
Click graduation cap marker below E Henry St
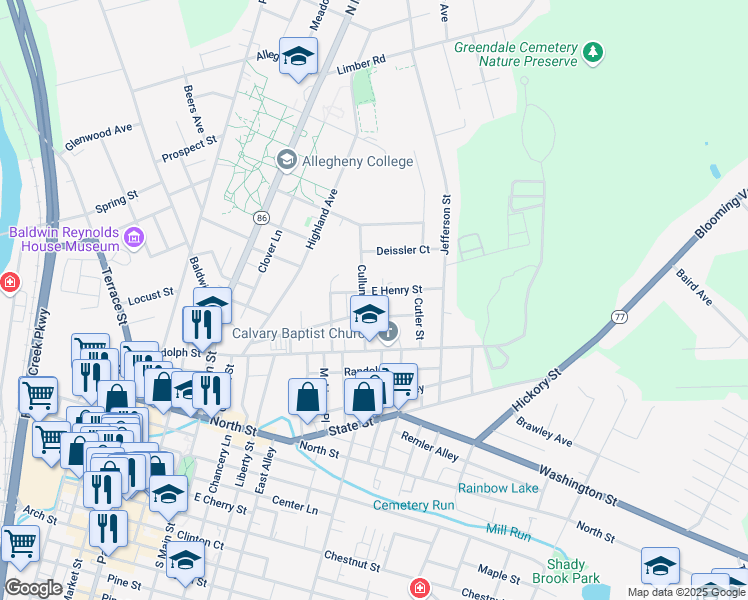click(369, 317)
